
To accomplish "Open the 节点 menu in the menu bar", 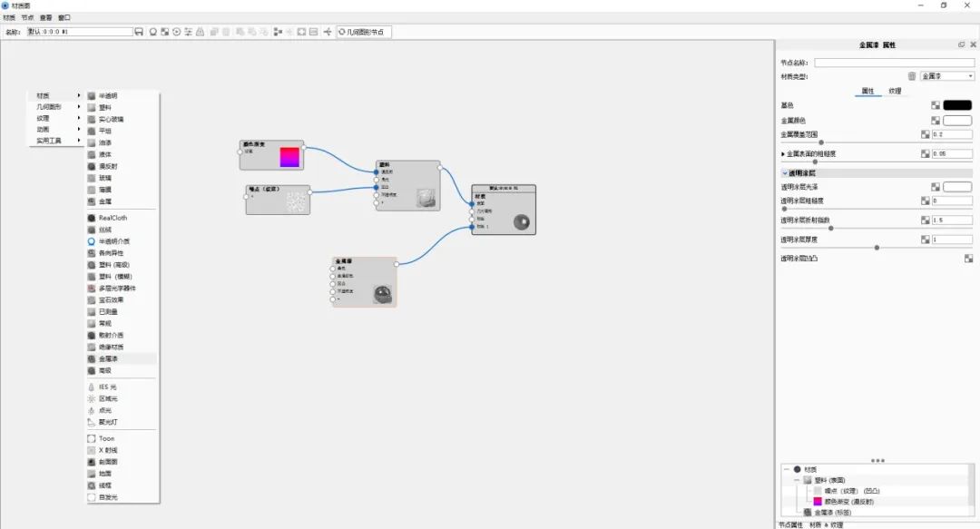I will [x=27, y=17].
